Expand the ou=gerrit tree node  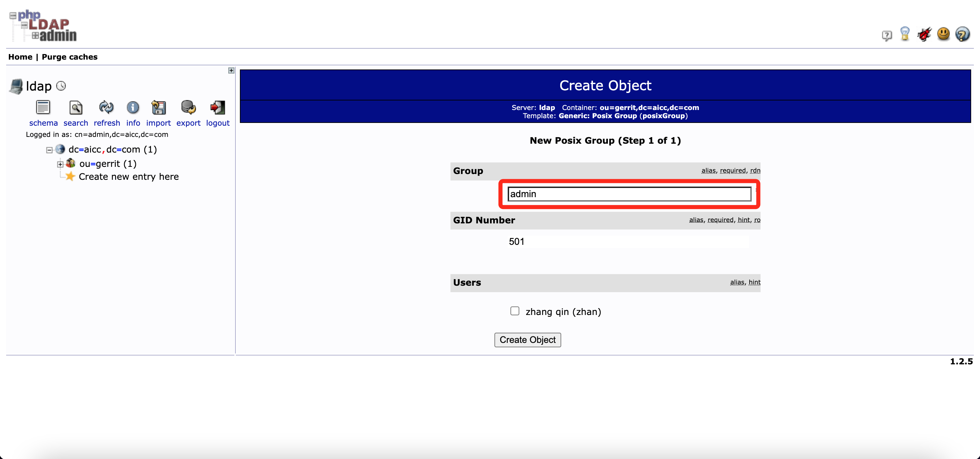[60, 164]
